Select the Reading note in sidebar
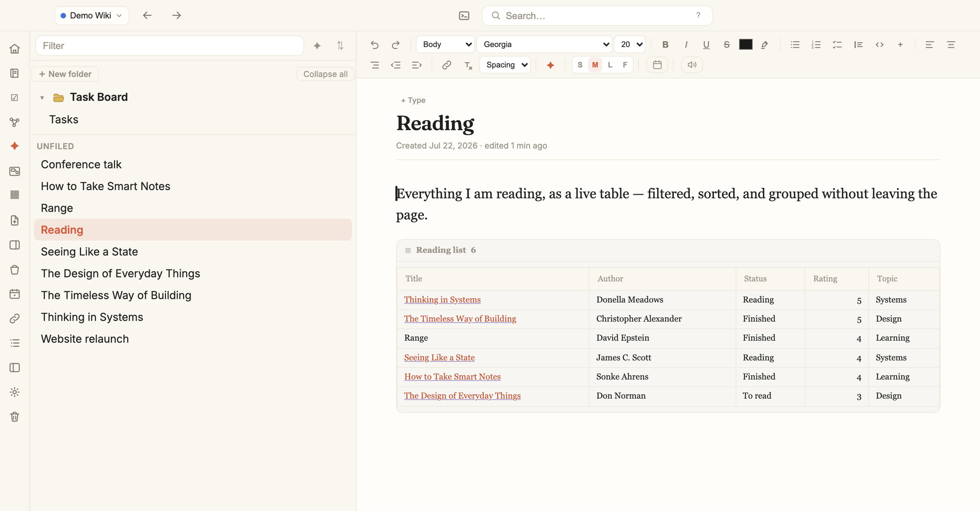 193,230
